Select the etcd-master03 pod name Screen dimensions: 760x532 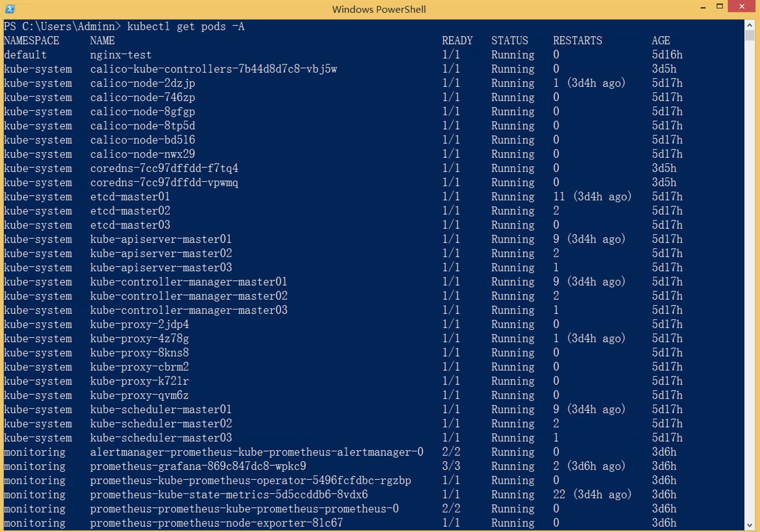coord(130,225)
